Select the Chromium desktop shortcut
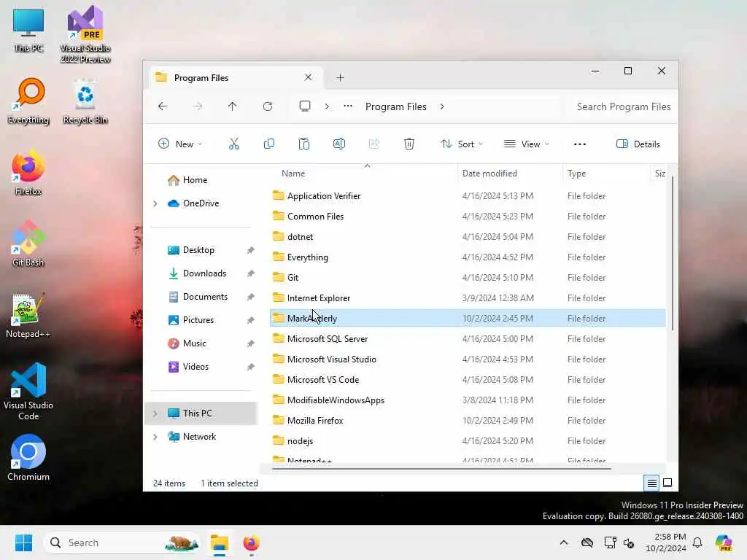The width and height of the screenshot is (747, 560). [x=28, y=458]
